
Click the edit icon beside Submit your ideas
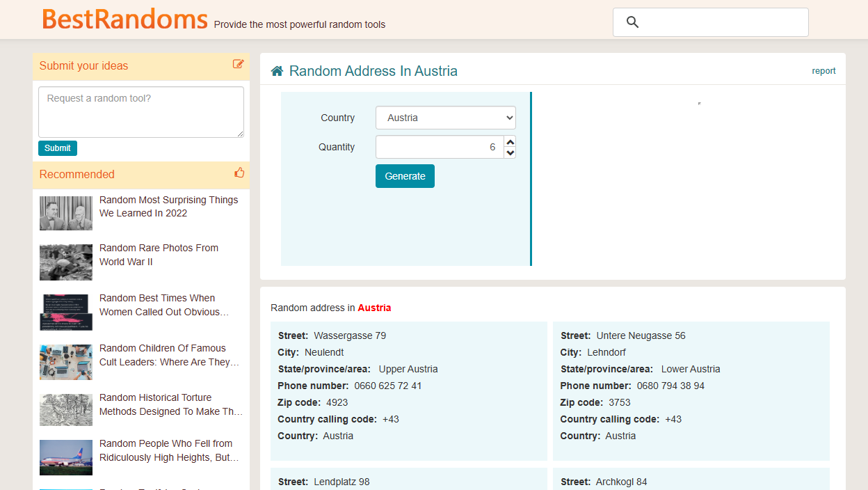point(239,64)
